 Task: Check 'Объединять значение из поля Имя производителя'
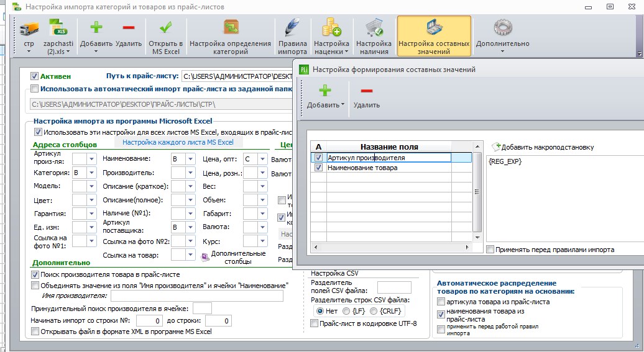pyautogui.click(x=35, y=286)
